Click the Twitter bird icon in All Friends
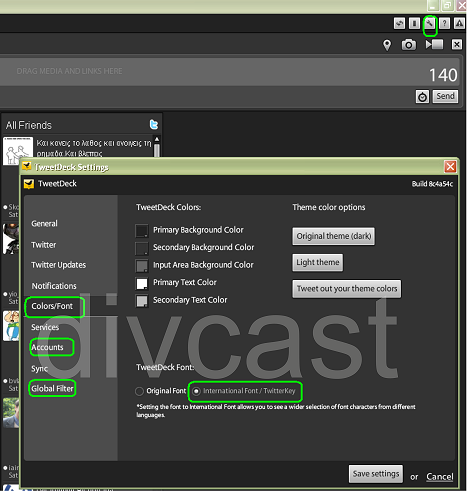 [154, 125]
